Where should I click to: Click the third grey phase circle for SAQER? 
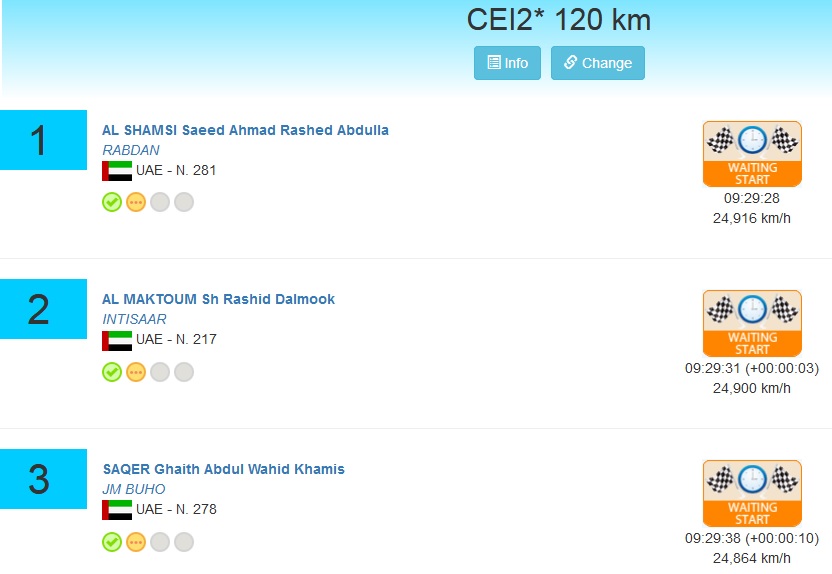[x=160, y=542]
